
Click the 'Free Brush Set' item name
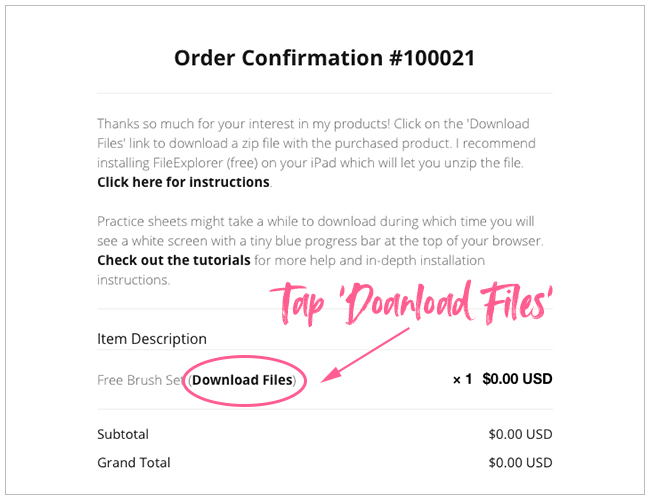141,380
